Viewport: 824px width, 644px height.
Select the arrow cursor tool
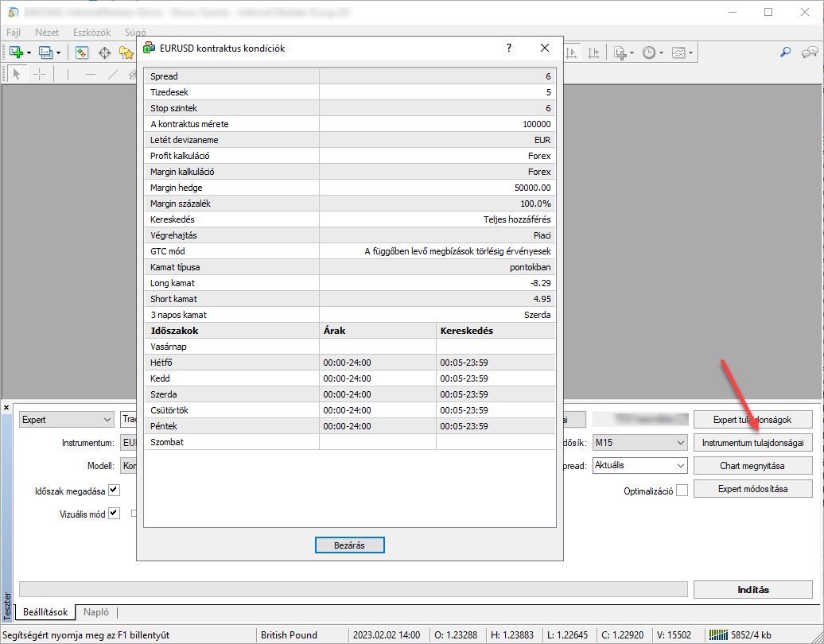[16, 74]
